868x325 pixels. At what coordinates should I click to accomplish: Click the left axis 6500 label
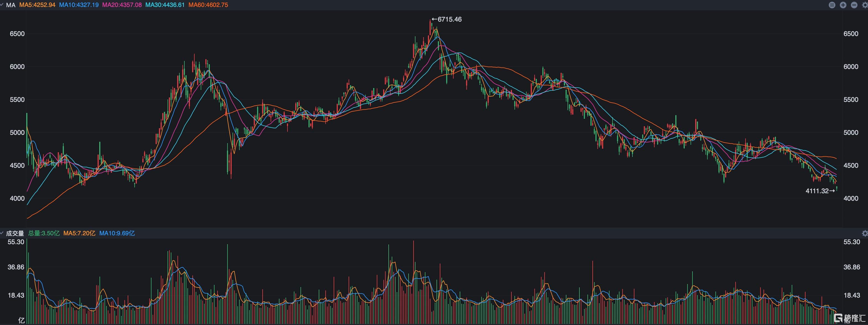(17, 34)
